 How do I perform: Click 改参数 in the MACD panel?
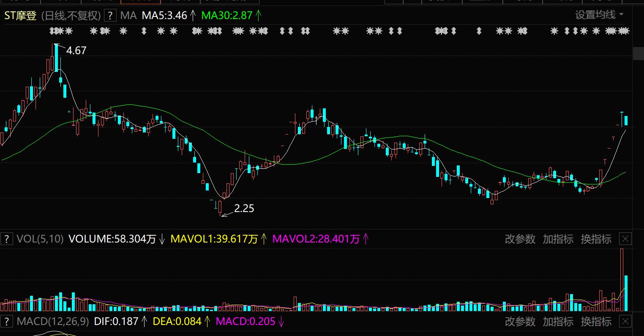520,321
